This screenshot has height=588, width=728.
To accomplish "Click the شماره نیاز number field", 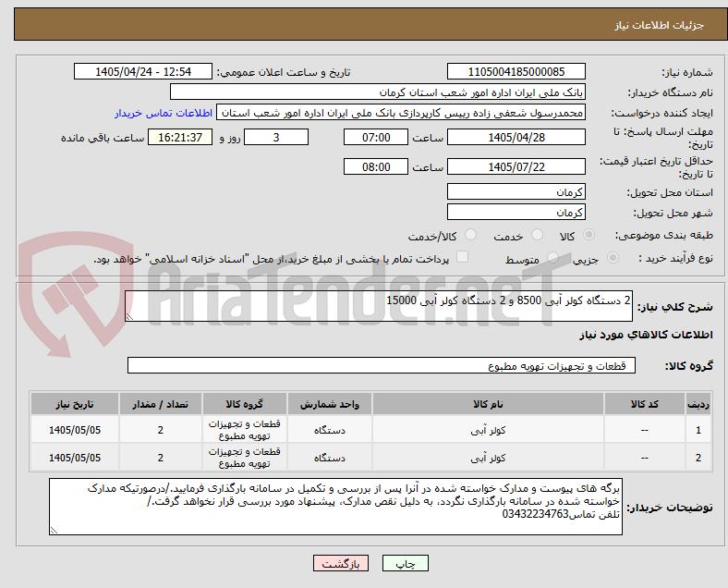I will 516,71.
